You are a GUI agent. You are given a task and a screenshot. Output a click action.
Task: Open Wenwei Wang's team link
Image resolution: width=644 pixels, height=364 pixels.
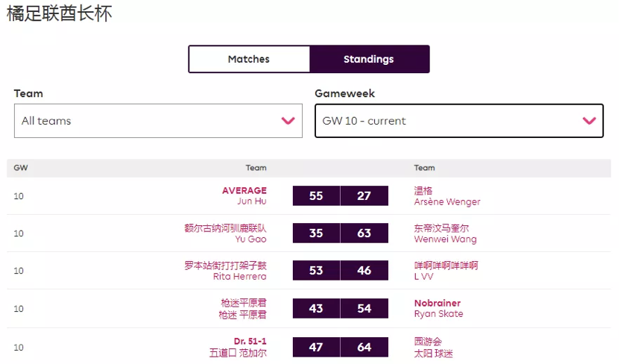(x=445, y=239)
